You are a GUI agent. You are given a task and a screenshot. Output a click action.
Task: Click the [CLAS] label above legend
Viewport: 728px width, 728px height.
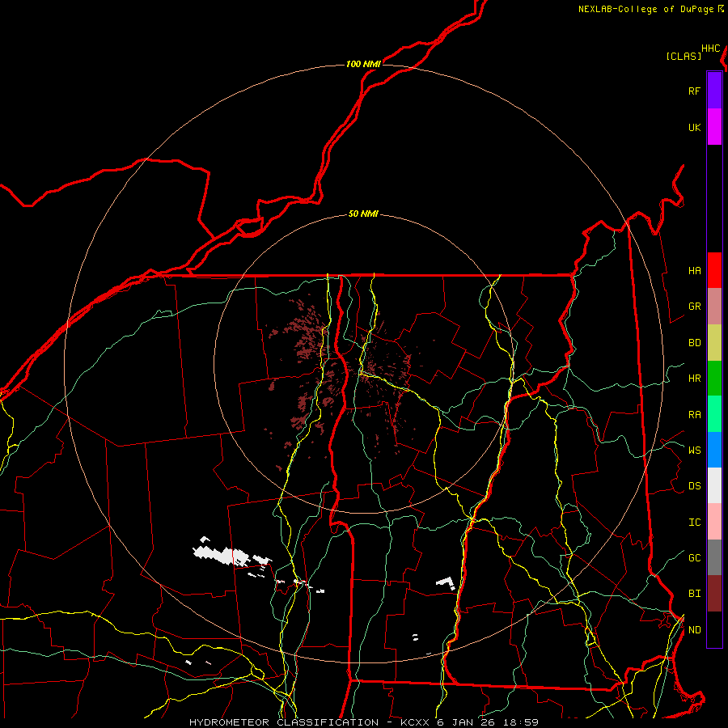click(x=684, y=56)
